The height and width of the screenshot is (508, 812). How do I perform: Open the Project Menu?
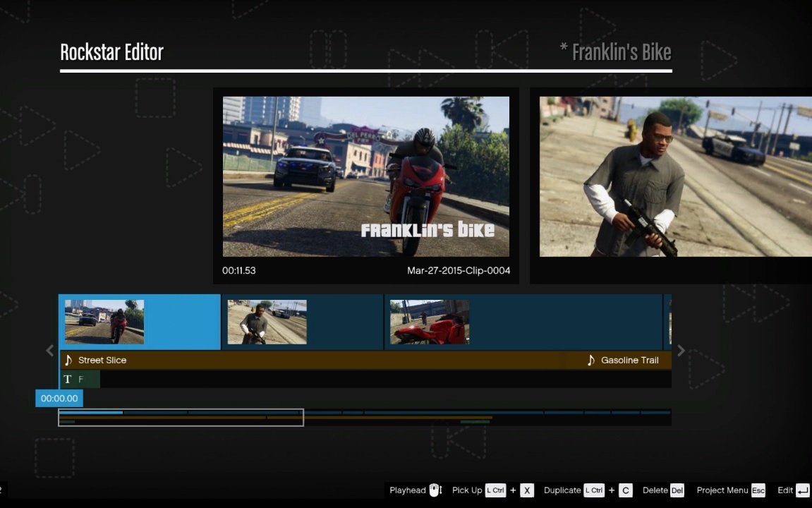[x=722, y=490]
